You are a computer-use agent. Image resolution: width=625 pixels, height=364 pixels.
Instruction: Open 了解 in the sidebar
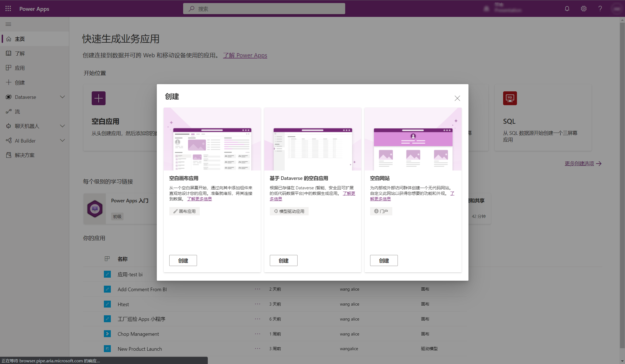34,53
